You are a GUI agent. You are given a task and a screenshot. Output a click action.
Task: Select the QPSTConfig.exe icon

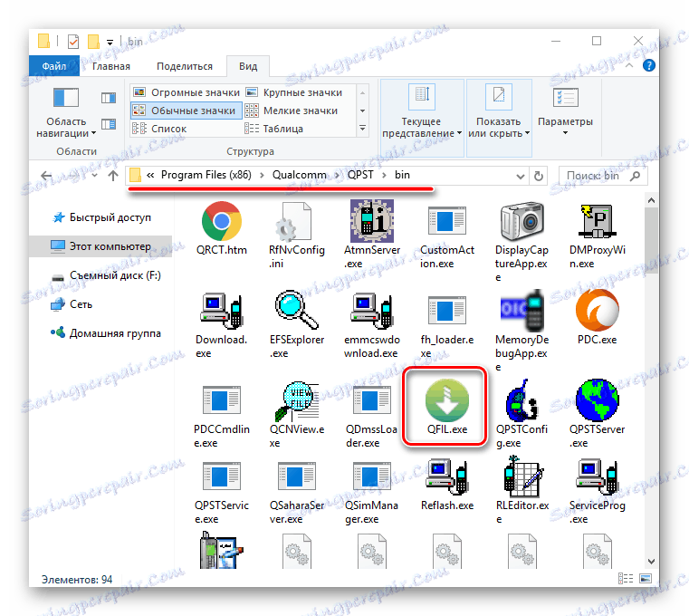click(x=522, y=400)
